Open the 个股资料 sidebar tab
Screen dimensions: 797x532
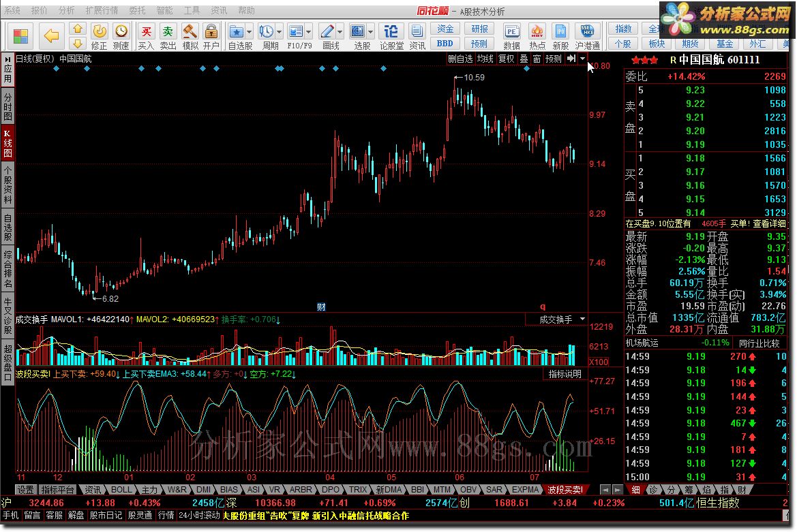pos(7,183)
